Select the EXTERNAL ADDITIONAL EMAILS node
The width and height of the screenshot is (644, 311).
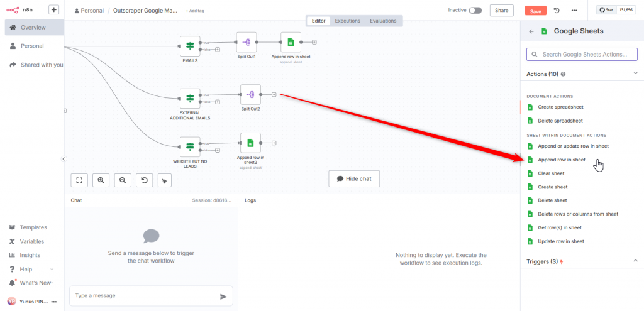pyautogui.click(x=190, y=99)
